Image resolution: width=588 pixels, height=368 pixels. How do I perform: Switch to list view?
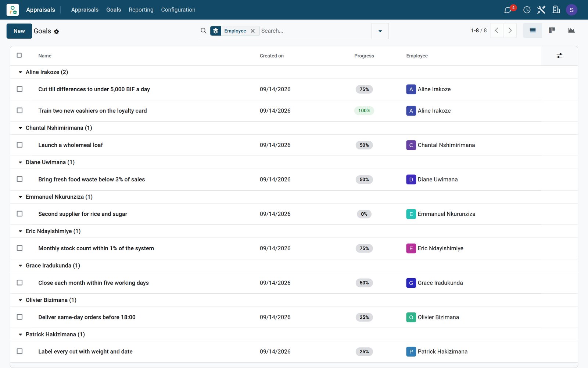533,31
